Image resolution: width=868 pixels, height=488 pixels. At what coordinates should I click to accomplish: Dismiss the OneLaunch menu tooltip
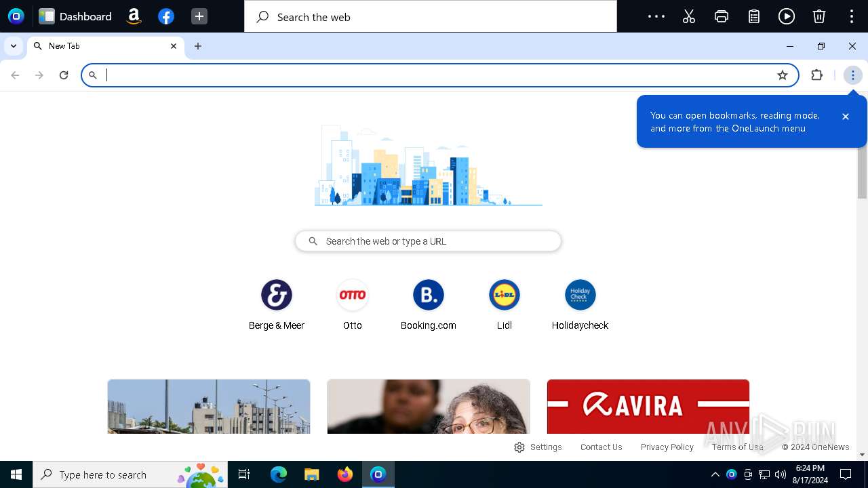point(846,117)
